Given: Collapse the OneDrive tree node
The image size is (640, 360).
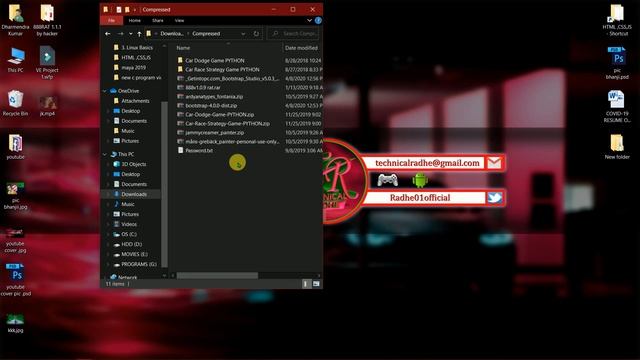Looking at the screenshot, I should point(105,91).
